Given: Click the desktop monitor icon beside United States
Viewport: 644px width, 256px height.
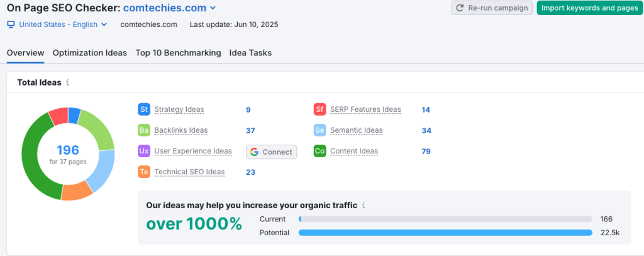Looking at the screenshot, I should click(x=11, y=25).
